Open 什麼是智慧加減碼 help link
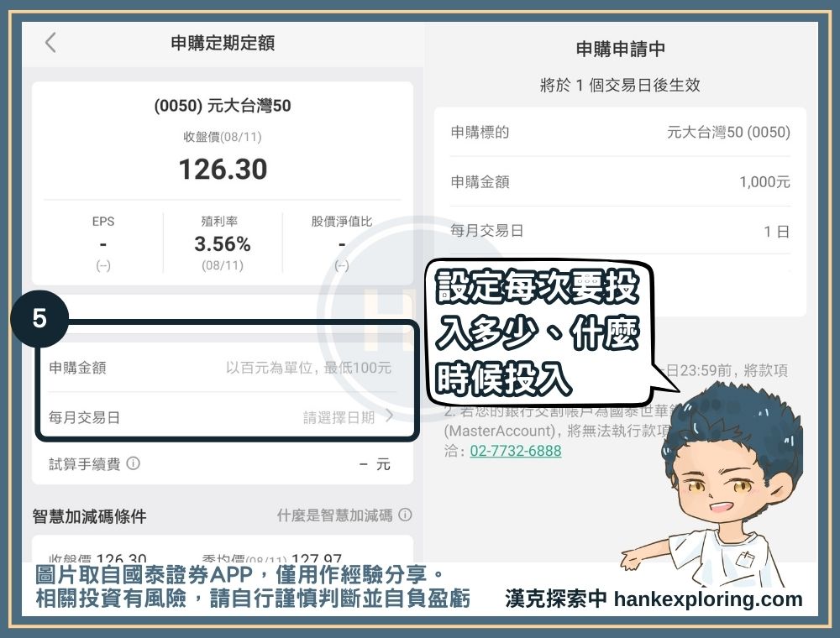Viewport: 840px width, 638px height. coord(334,515)
